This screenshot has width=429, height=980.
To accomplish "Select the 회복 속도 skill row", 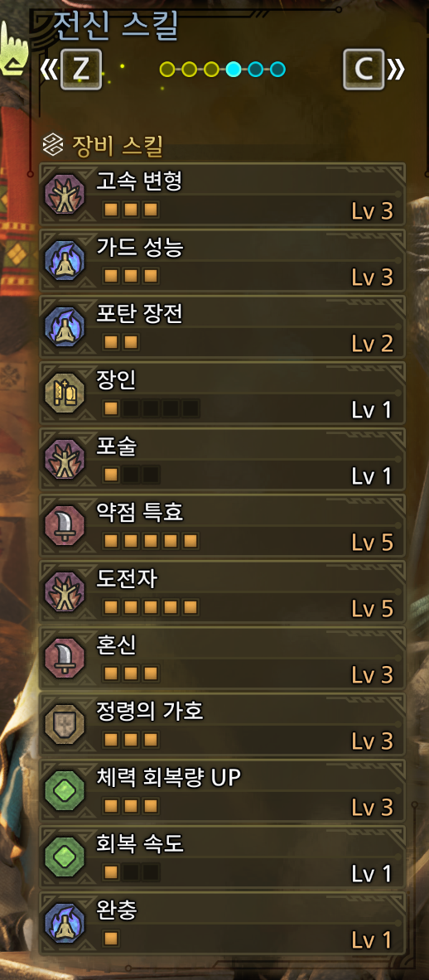I will tap(223, 857).
